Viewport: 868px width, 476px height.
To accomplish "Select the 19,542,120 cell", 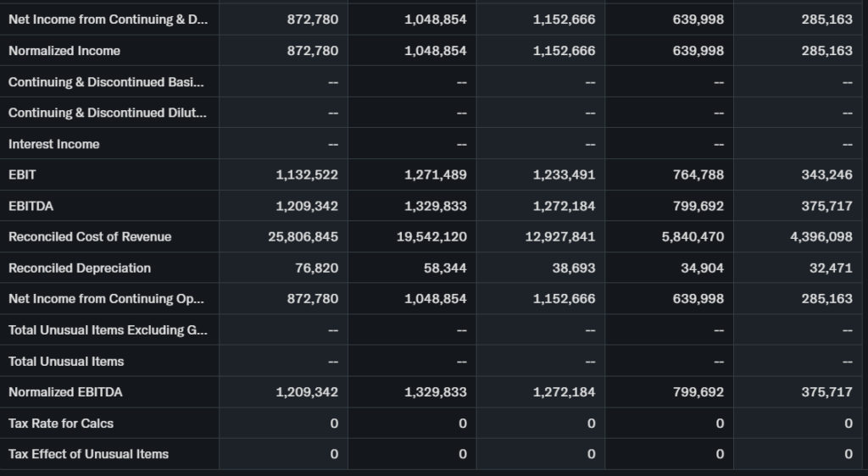I will tap(431, 237).
